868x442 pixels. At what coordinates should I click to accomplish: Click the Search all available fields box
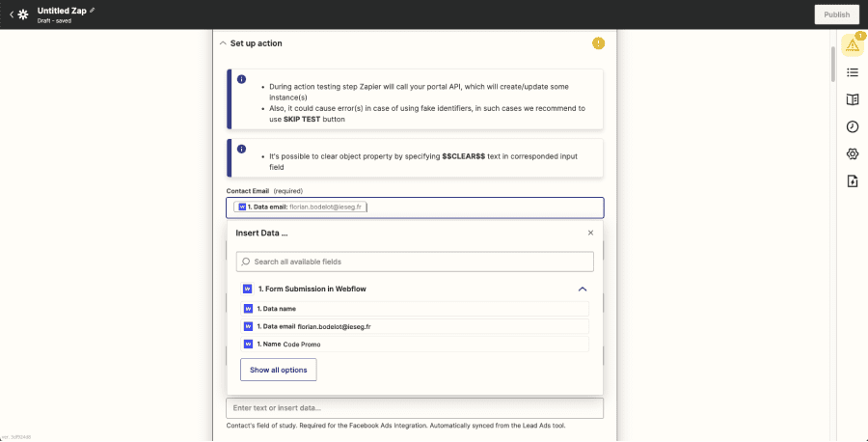pyautogui.click(x=415, y=262)
